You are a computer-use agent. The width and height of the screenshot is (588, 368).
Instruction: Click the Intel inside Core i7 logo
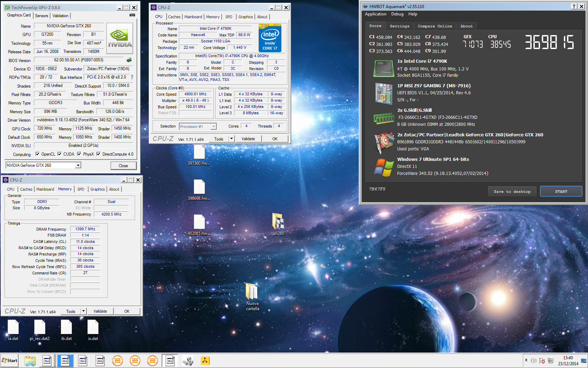coord(270,38)
